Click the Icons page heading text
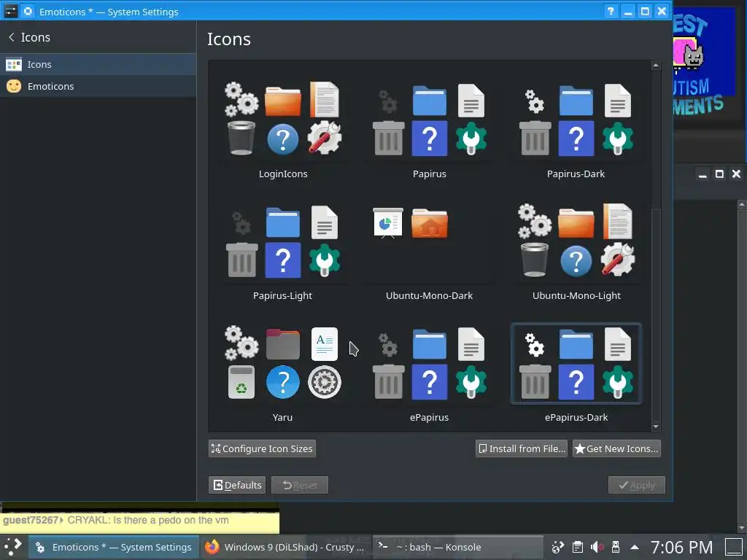This screenshot has width=747, height=560. (x=228, y=39)
